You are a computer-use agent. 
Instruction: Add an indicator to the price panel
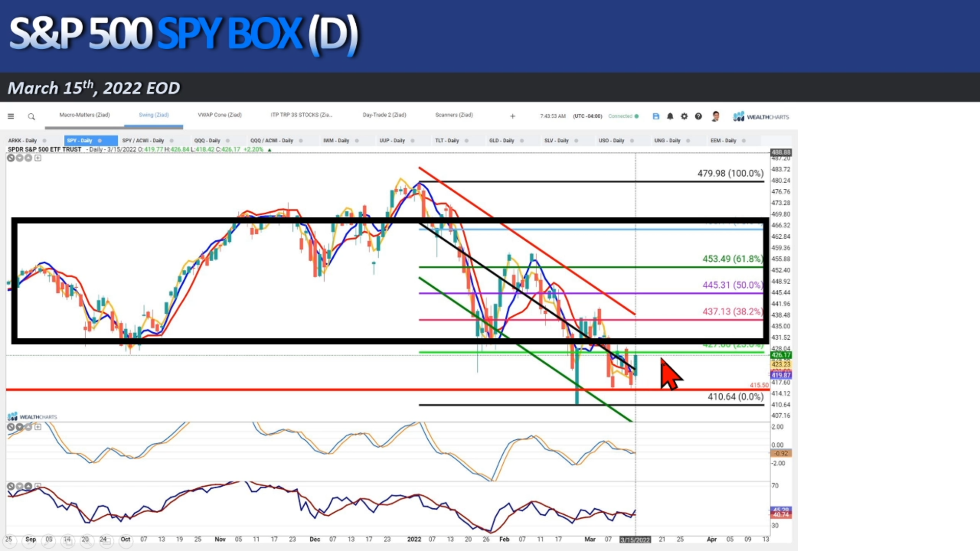click(38, 158)
